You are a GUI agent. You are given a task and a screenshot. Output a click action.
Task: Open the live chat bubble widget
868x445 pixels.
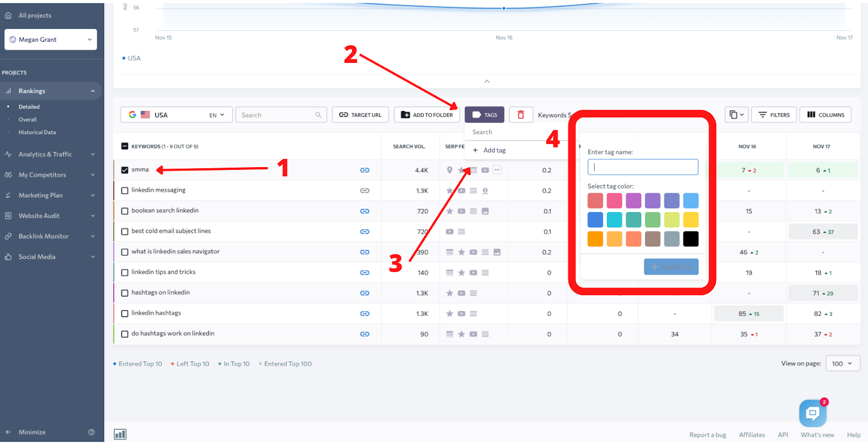click(813, 414)
